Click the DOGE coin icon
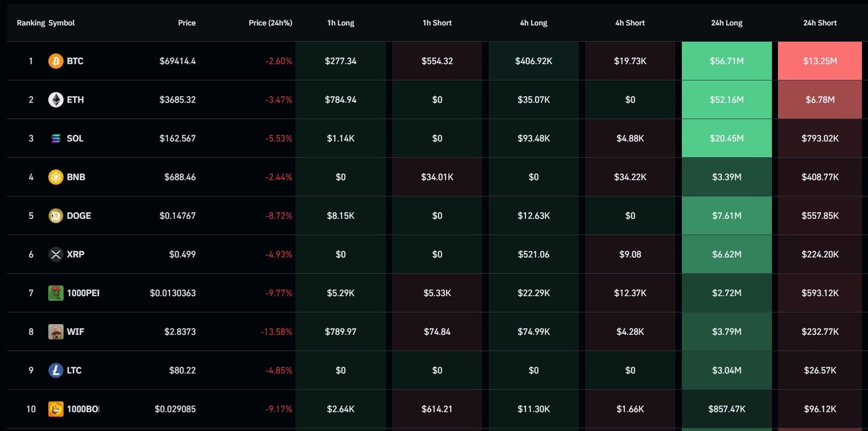Image resolution: width=868 pixels, height=431 pixels. [56, 215]
